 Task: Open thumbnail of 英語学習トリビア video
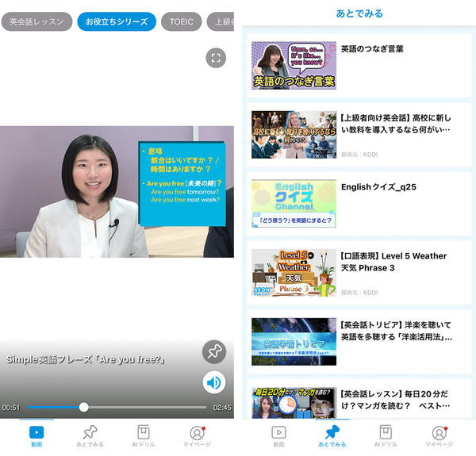tap(294, 342)
